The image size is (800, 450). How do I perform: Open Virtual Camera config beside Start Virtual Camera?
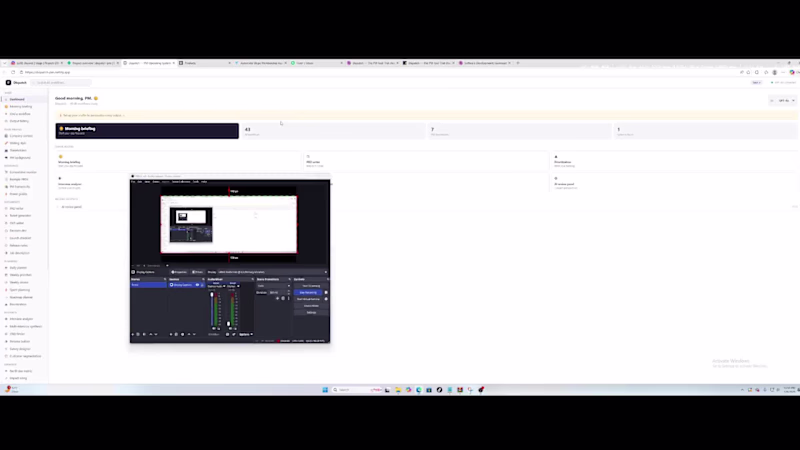point(326,299)
